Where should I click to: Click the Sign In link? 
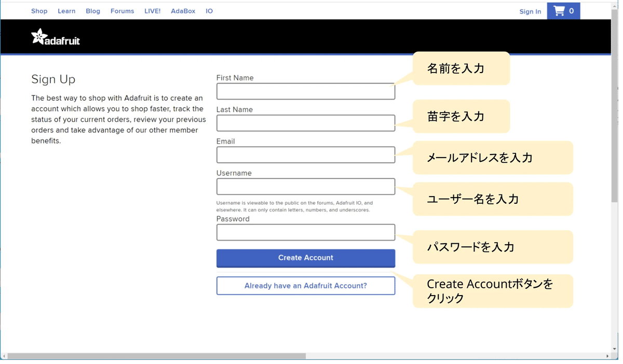coord(530,11)
